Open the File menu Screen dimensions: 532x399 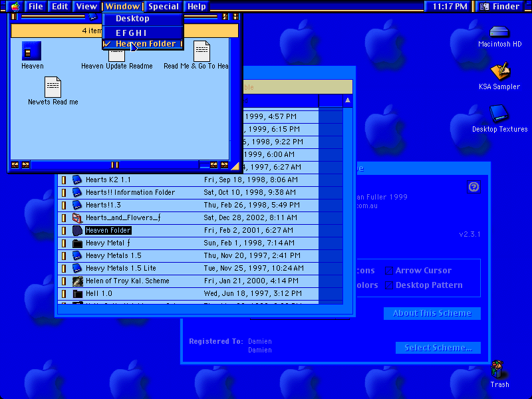point(36,7)
